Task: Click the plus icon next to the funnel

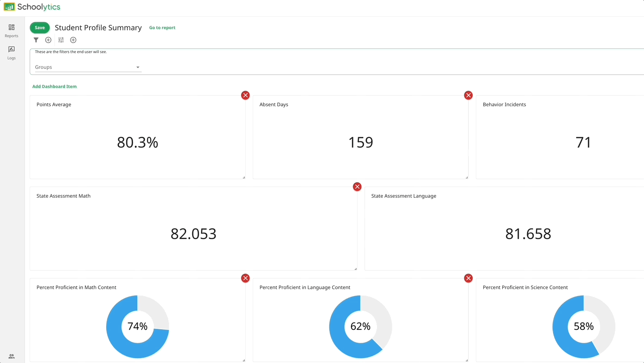Action: pyautogui.click(x=48, y=40)
